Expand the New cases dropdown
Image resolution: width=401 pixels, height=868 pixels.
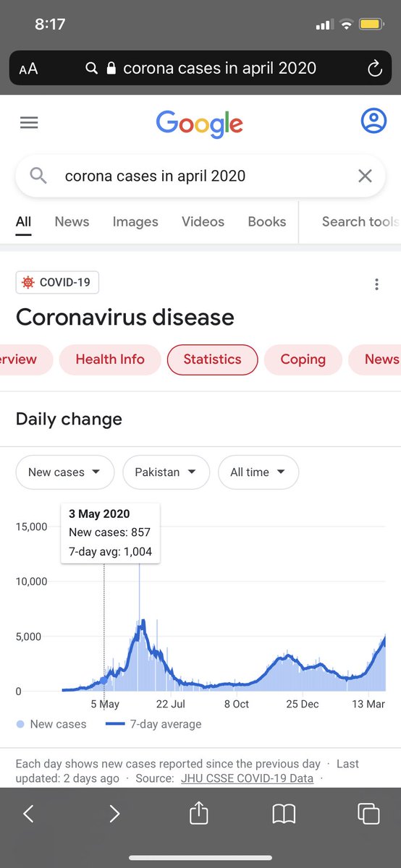coord(65,472)
